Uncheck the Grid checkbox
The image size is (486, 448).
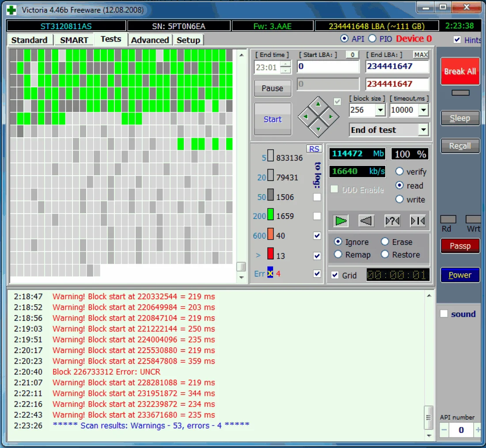(335, 275)
